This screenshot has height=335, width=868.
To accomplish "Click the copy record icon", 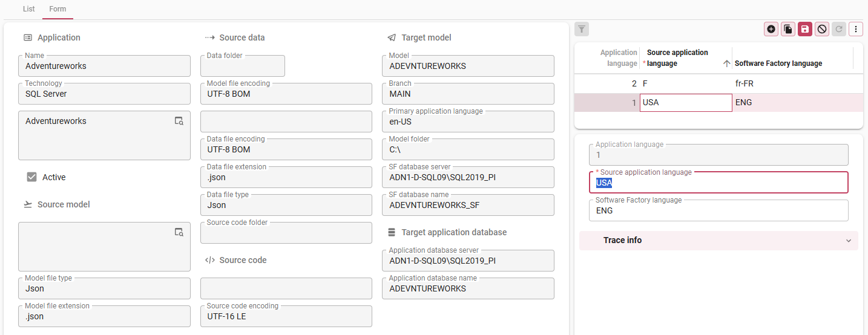I will pyautogui.click(x=788, y=29).
